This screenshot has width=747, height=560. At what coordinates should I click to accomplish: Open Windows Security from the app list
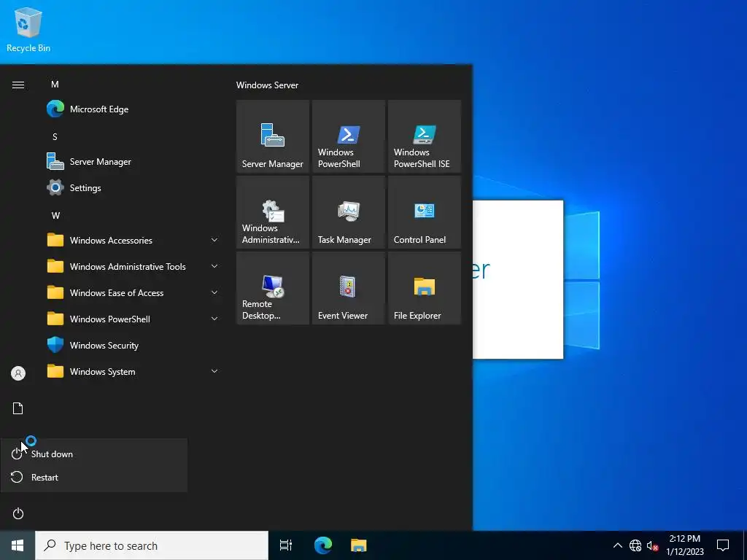click(x=132, y=345)
